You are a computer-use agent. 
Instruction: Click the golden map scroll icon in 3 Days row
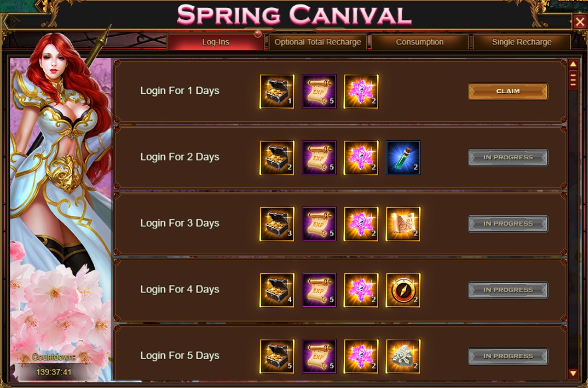(x=403, y=224)
